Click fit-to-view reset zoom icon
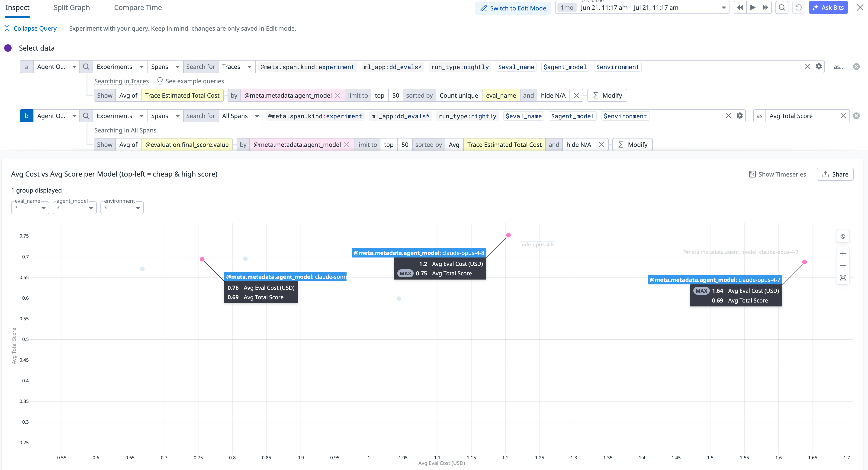The image size is (868, 470). (843, 278)
